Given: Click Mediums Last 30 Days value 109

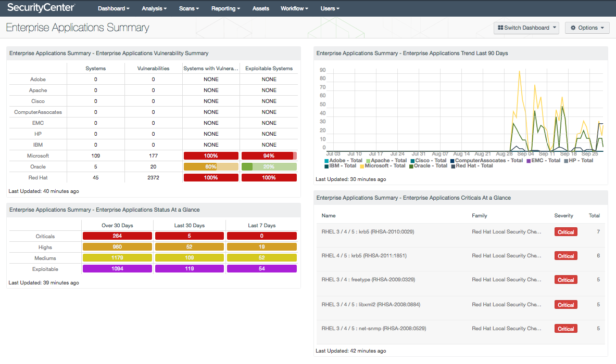Looking at the screenshot, I should click(x=190, y=258).
